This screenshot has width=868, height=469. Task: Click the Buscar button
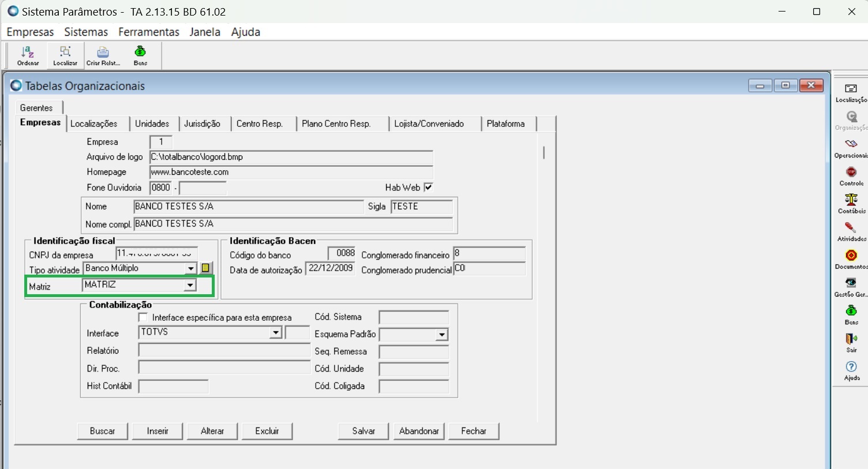tap(103, 431)
